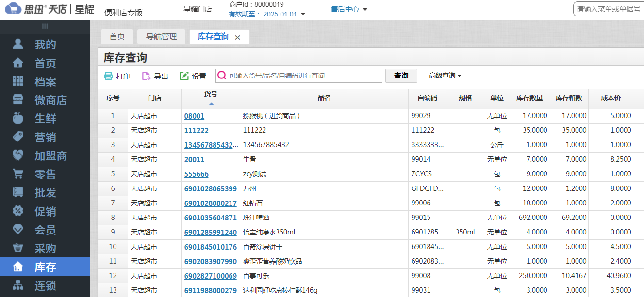Click the 成本价 column header
Screen dimensions: 644x297
coord(611,98)
